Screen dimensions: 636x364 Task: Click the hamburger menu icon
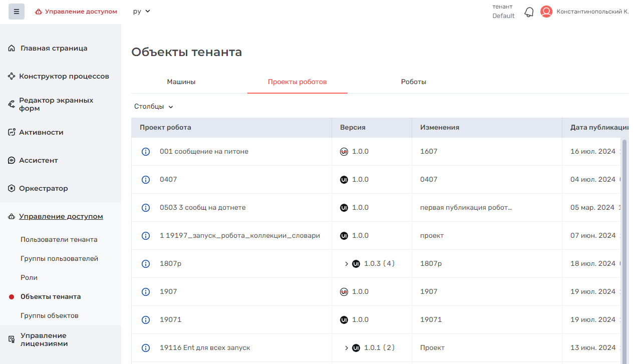(16, 12)
